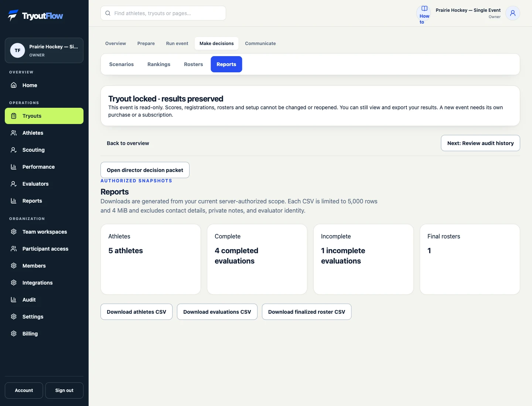Viewport: 532px width, 406px height.
Task: Switch to the Prepare tab
Action: [x=146, y=44]
